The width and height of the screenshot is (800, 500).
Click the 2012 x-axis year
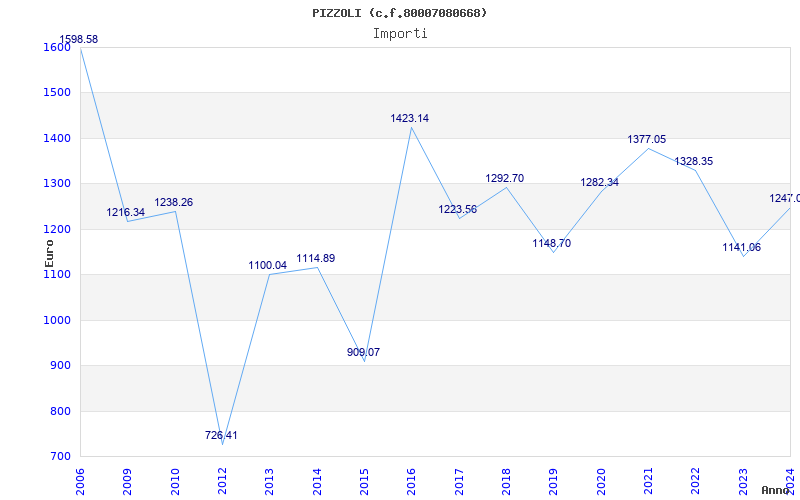point(222,481)
